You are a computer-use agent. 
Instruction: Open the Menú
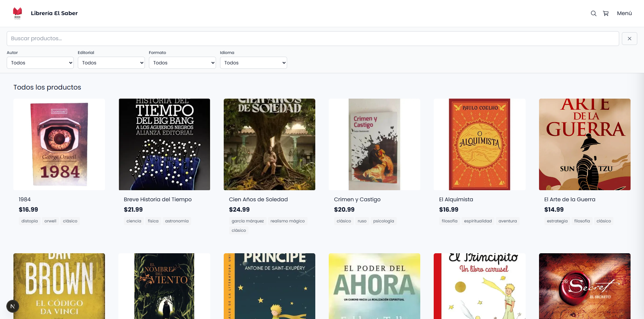pos(624,13)
